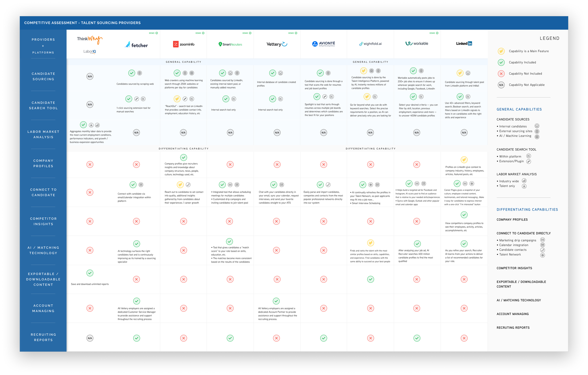Click the Industry wide legend icon
The image size is (588, 375).
[x=524, y=181]
